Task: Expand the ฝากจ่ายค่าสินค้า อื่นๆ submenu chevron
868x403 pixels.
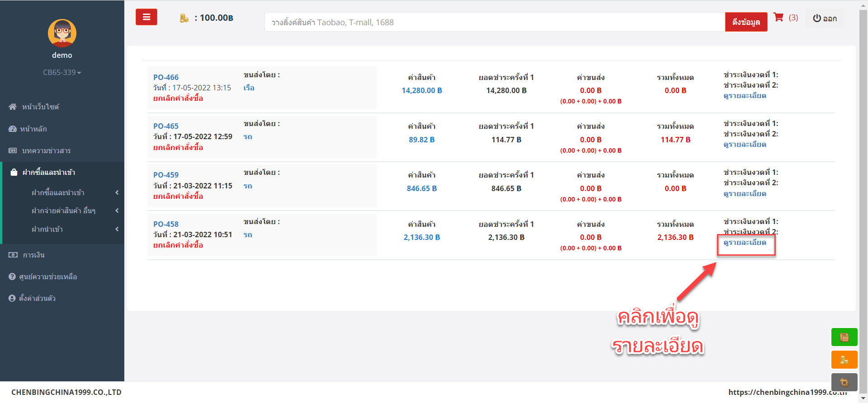Action: coord(117,211)
